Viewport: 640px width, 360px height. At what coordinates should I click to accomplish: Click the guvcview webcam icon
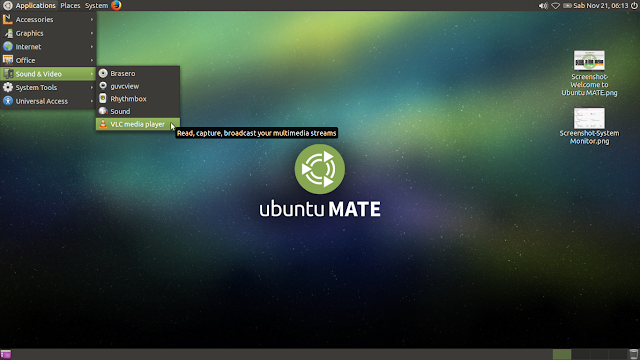[x=103, y=86]
